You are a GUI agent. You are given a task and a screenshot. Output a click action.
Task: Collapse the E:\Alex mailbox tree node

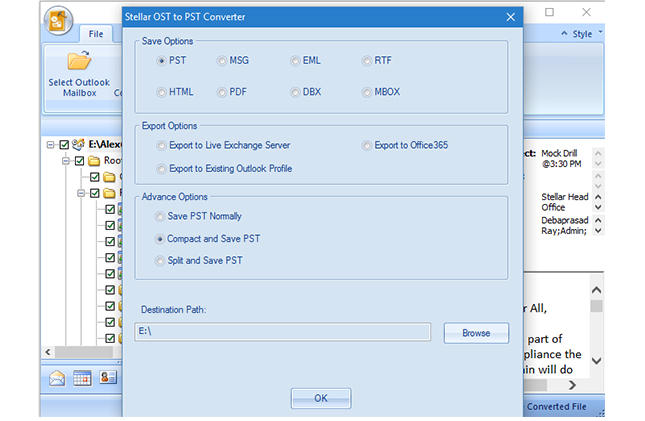pyautogui.click(x=50, y=145)
